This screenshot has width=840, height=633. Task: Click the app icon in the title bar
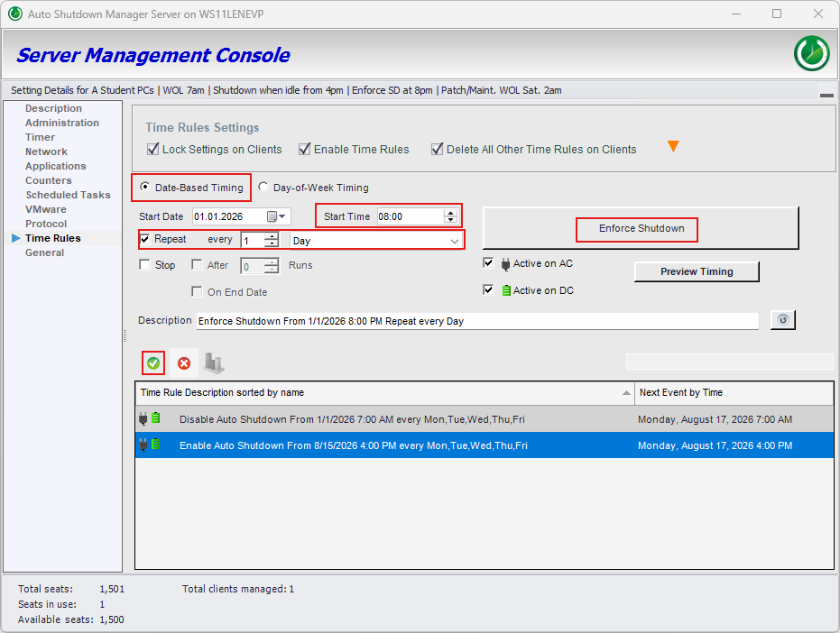point(15,14)
